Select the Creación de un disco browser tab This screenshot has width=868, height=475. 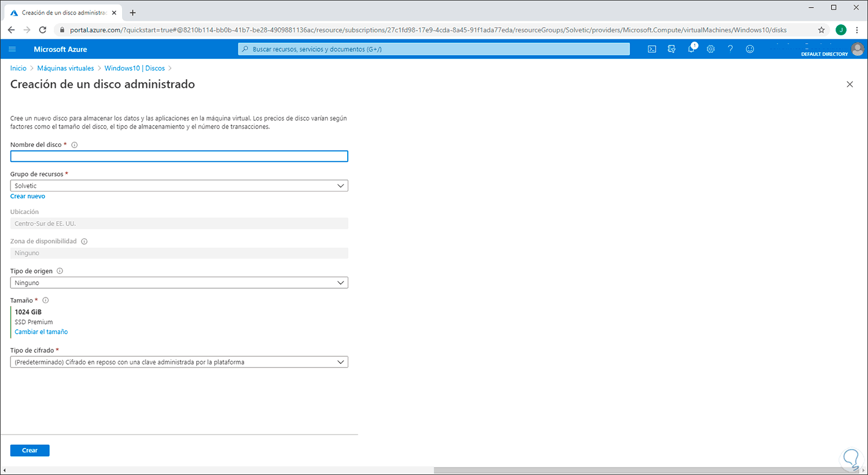coord(64,13)
